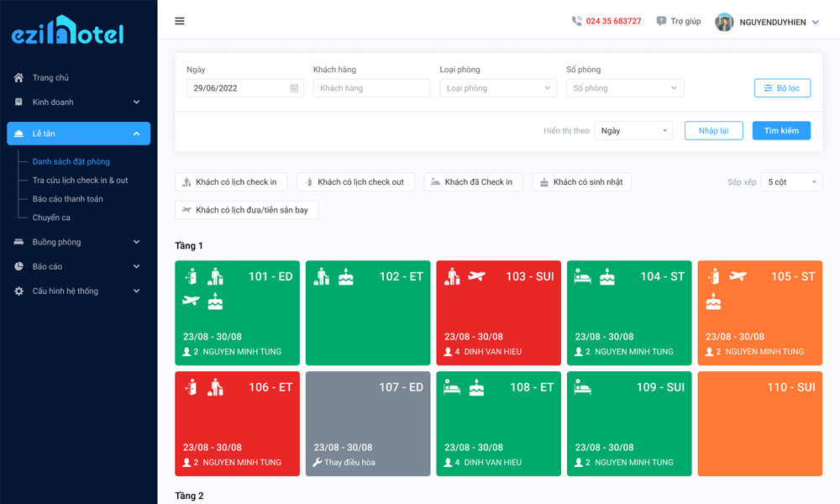The width and height of the screenshot is (840, 504).
Task: Click the Nhập lại button
Action: (x=713, y=131)
